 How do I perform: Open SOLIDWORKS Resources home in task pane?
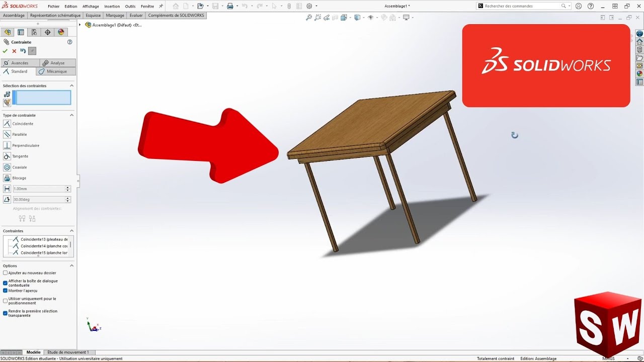pyautogui.click(x=639, y=42)
